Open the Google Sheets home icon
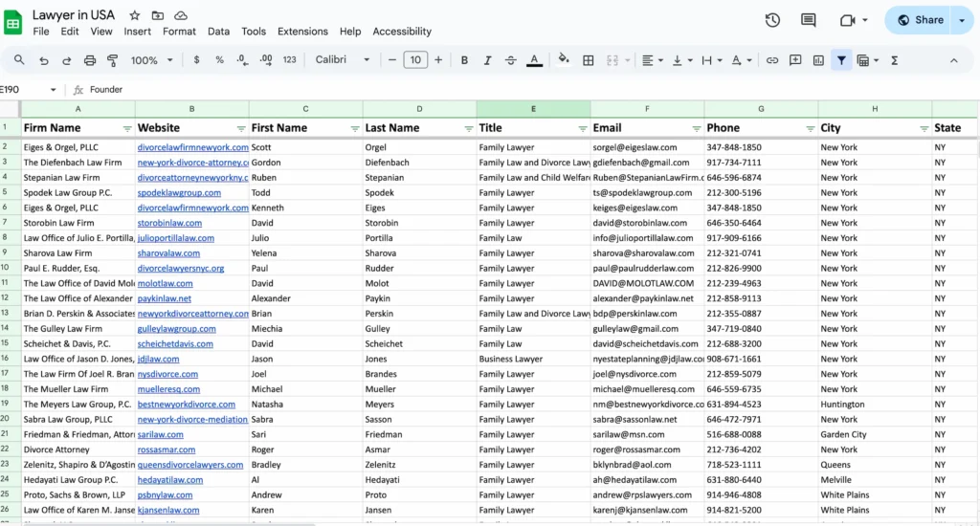The width and height of the screenshot is (980, 526). (12, 23)
